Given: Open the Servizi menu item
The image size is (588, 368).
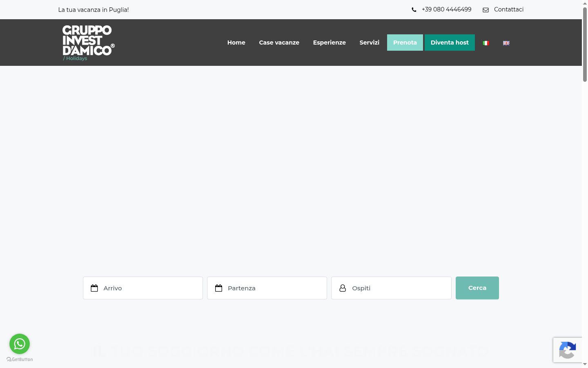Looking at the screenshot, I should click(x=370, y=43).
